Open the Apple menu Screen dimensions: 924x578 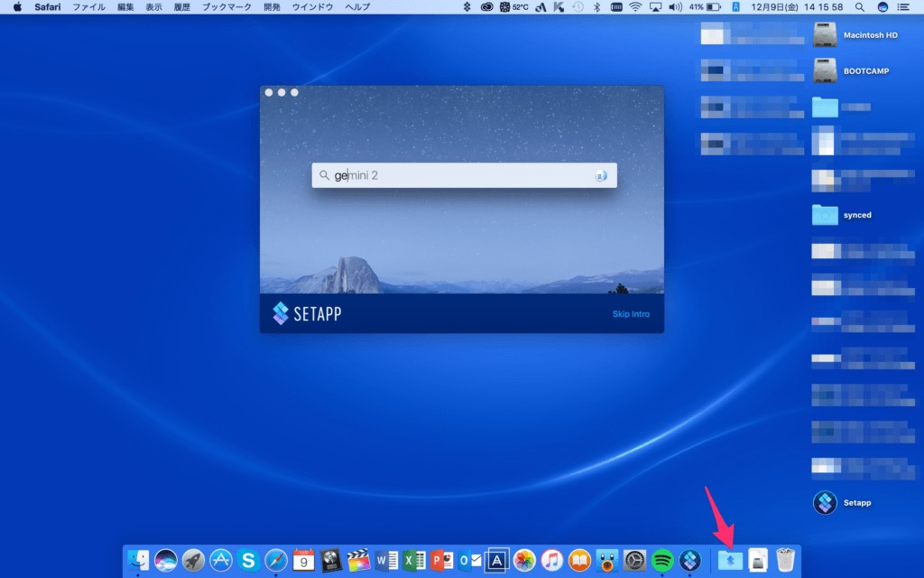point(17,7)
